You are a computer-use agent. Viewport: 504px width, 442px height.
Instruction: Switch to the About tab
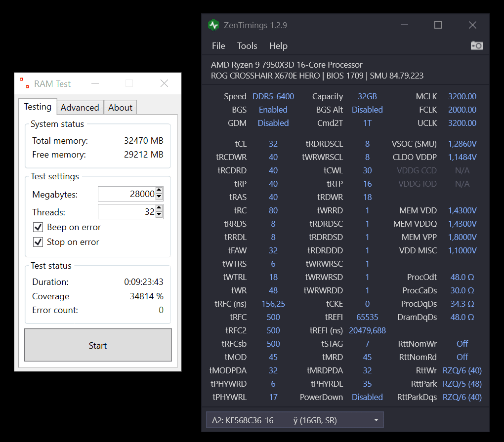pos(120,108)
